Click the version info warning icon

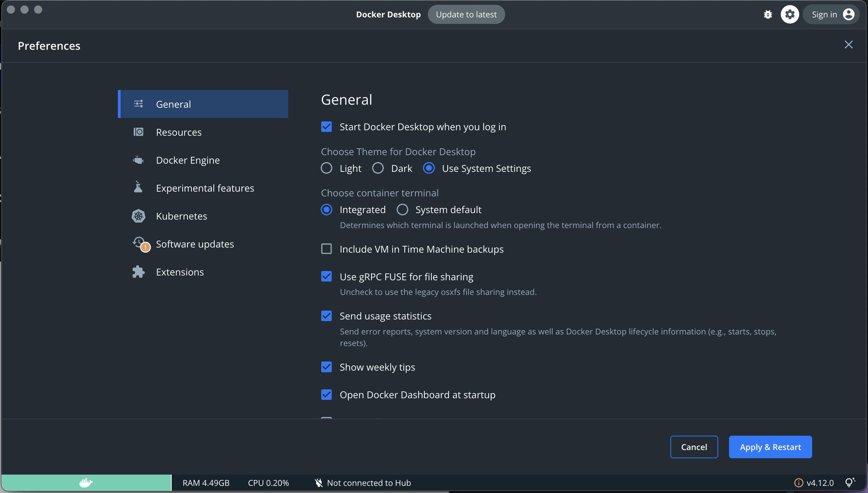(x=799, y=483)
